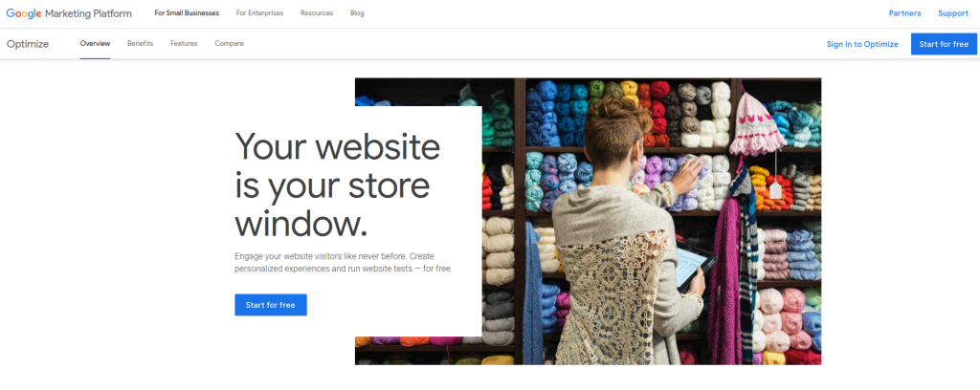This screenshot has width=980, height=390.
Task: Click the Optimize product title
Action: [x=28, y=44]
